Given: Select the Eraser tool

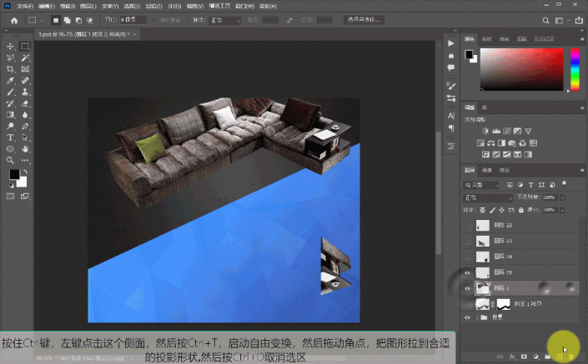Looking at the screenshot, I should point(25,103).
